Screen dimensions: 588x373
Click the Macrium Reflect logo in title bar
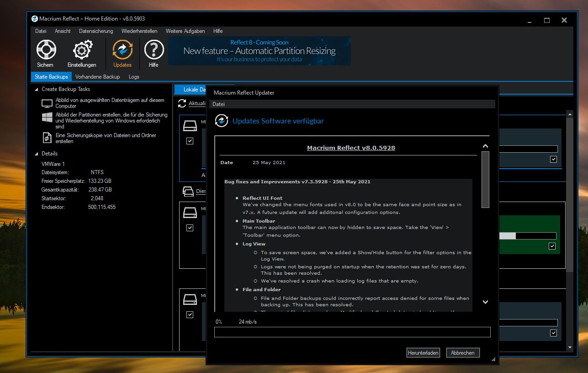[34, 19]
